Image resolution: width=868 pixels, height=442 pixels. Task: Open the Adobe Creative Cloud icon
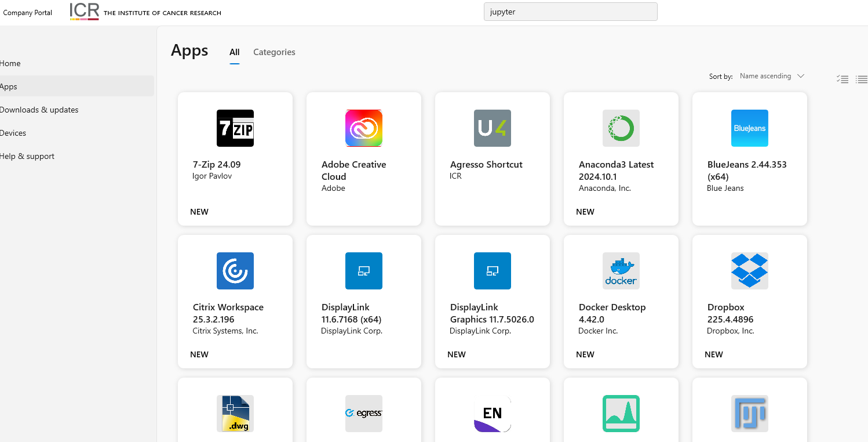(x=364, y=128)
